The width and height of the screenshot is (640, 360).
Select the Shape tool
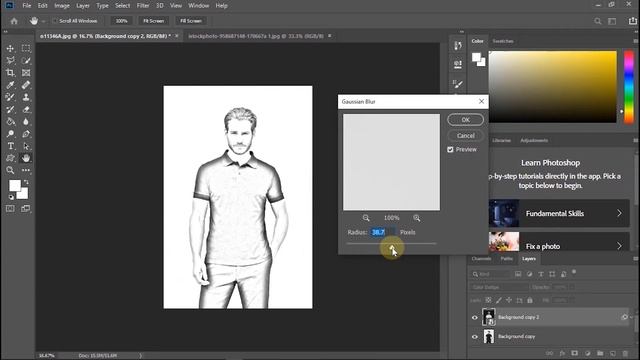point(10,158)
